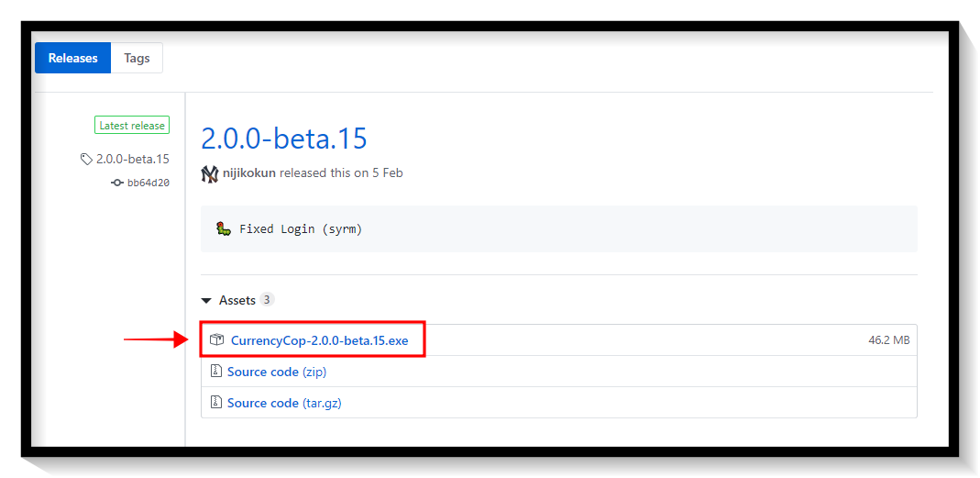Download Source code (tar.gz)
980x478 pixels.
pos(284,403)
